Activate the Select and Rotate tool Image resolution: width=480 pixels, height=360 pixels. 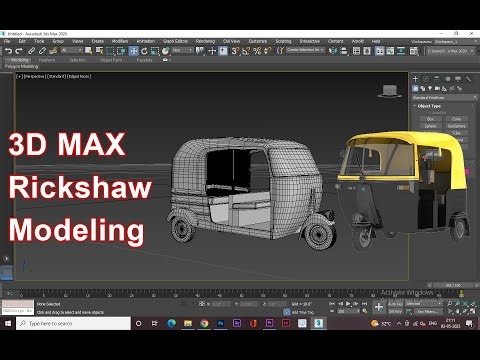click(144, 51)
